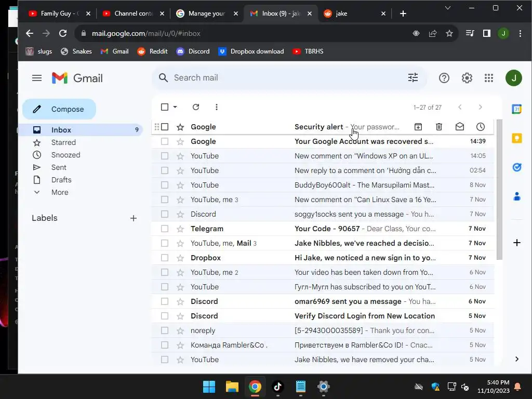Open select dropdown arrow next to master checkbox

[x=175, y=107]
